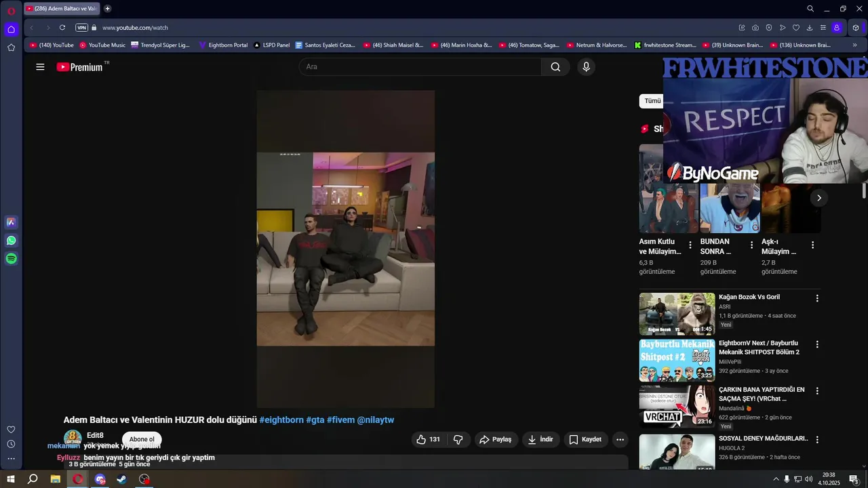
Task: Play 'Kağan Bozok Vs Goril' thumbnail
Action: [677, 314]
